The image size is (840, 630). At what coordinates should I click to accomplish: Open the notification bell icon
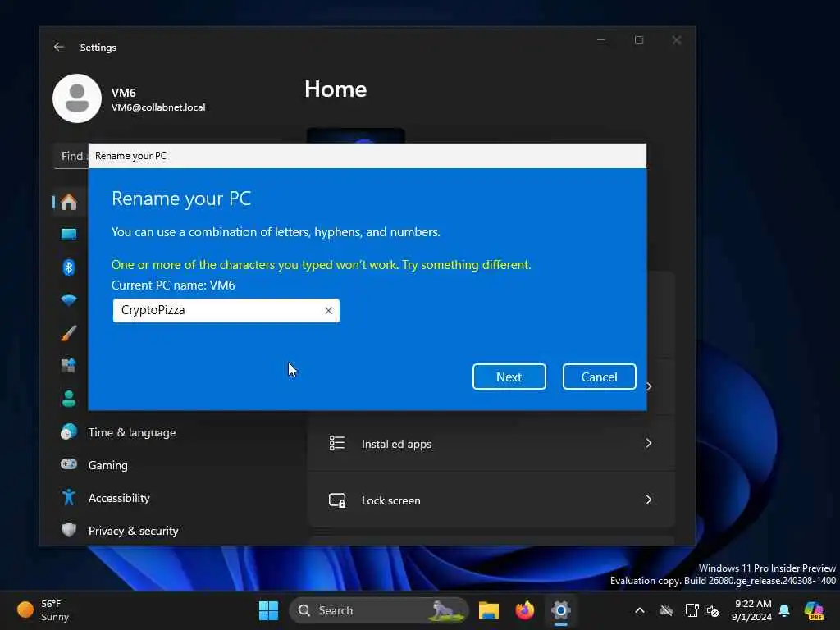tap(784, 610)
